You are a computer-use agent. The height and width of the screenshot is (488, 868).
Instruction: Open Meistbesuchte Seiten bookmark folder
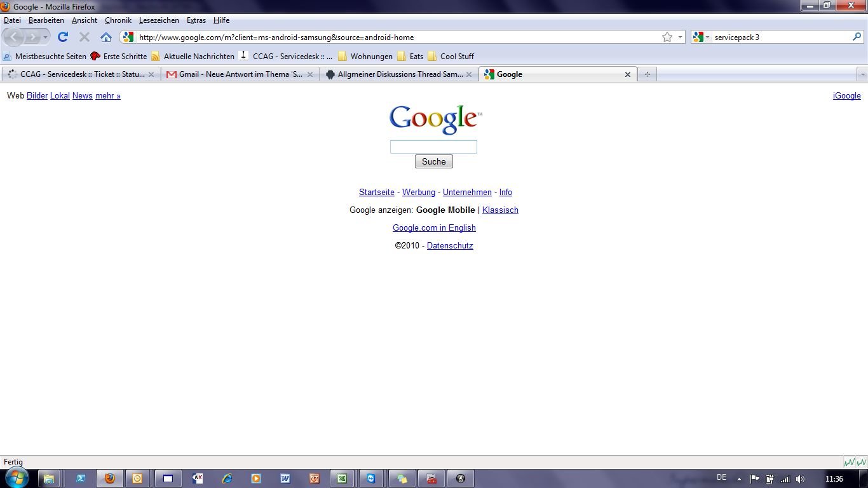point(44,56)
